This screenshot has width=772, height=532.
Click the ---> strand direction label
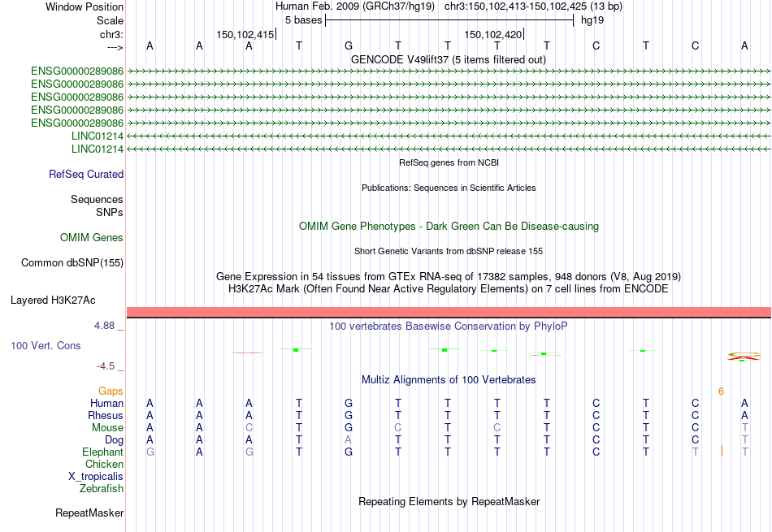[115, 47]
